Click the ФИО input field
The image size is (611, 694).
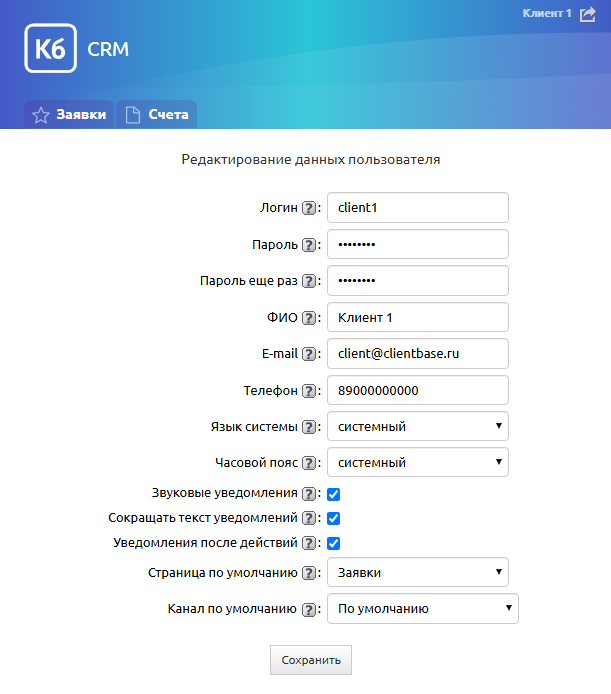pyautogui.click(x=418, y=317)
